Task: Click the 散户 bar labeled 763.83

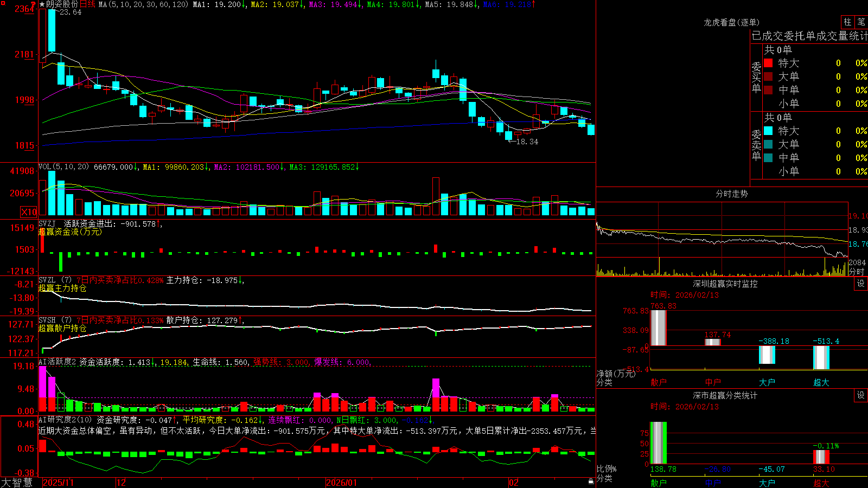Action: tap(659, 328)
